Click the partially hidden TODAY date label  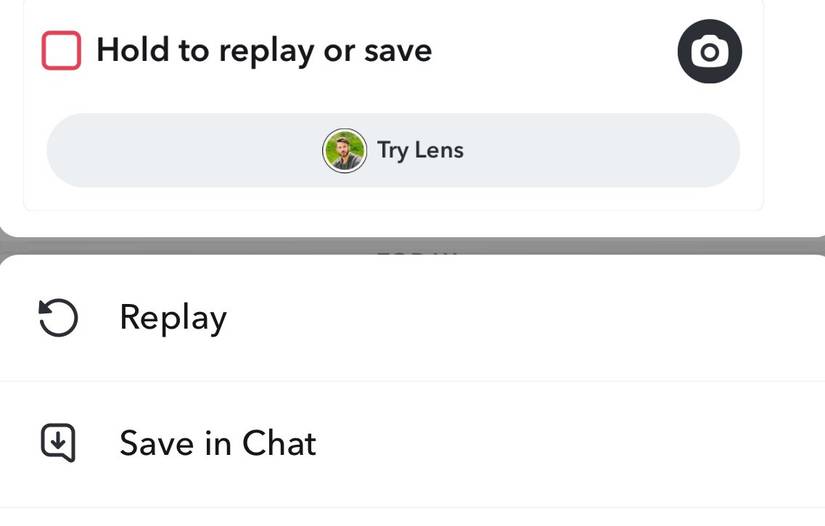coord(417,251)
